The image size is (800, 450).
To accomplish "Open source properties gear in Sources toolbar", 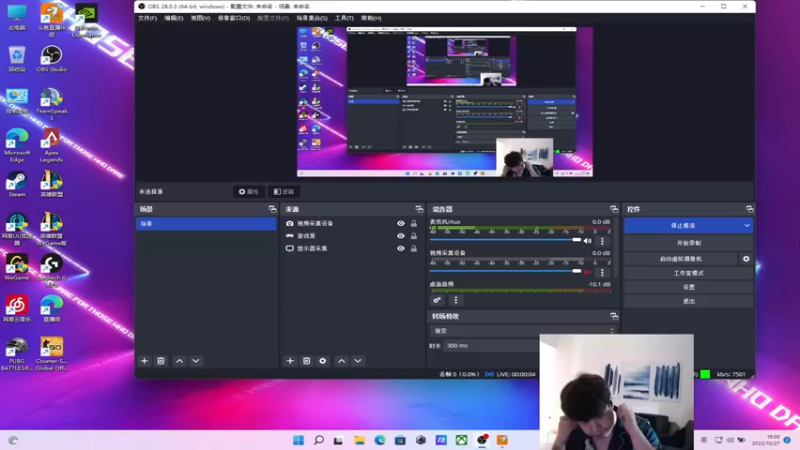I will pyautogui.click(x=322, y=361).
